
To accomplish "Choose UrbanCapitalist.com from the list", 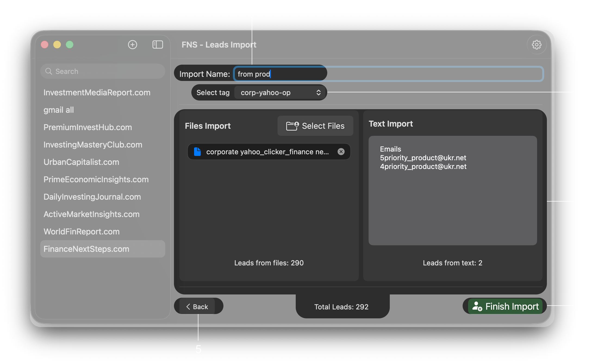I will click(81, 162).
